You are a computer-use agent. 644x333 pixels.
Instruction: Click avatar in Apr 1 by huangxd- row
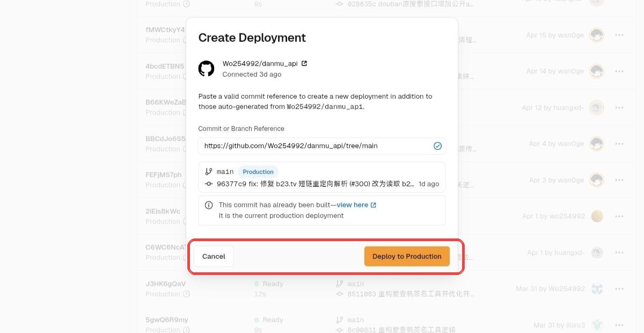click(597, 252)
